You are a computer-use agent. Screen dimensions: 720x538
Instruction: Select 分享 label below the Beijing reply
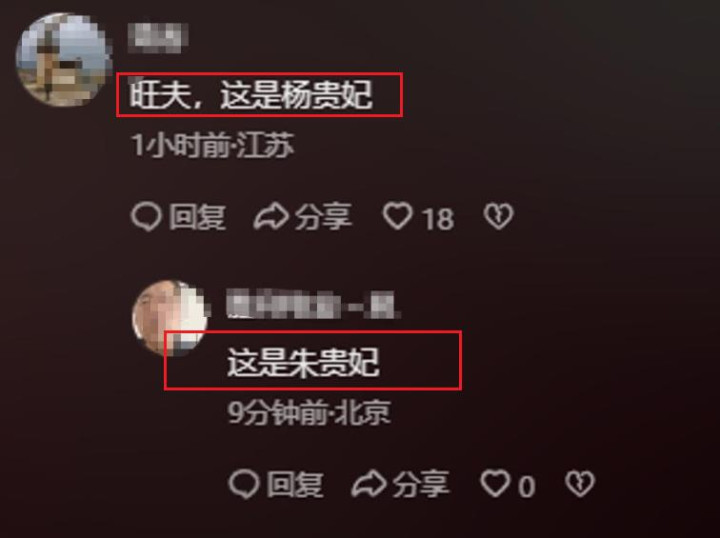tap(421, 485)
